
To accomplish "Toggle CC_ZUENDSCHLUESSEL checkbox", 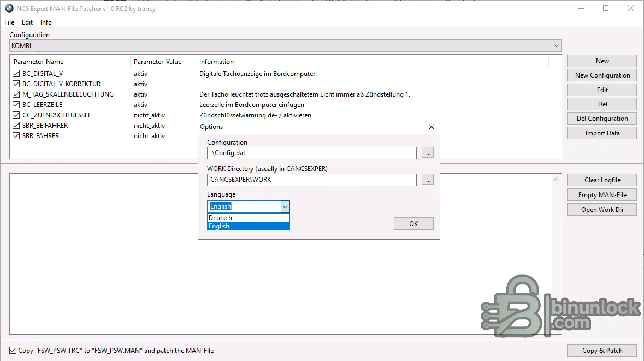I will pyautogui.click(x=16, y=115).
